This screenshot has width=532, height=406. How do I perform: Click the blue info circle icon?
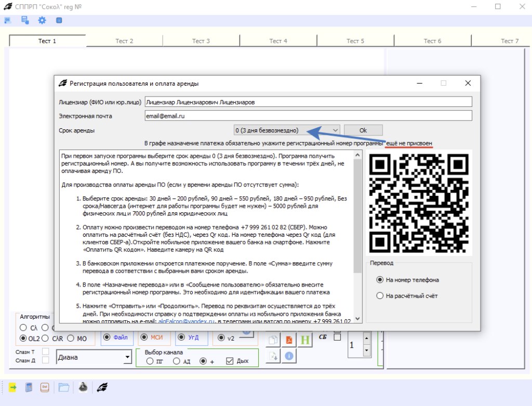pos(289,356)
